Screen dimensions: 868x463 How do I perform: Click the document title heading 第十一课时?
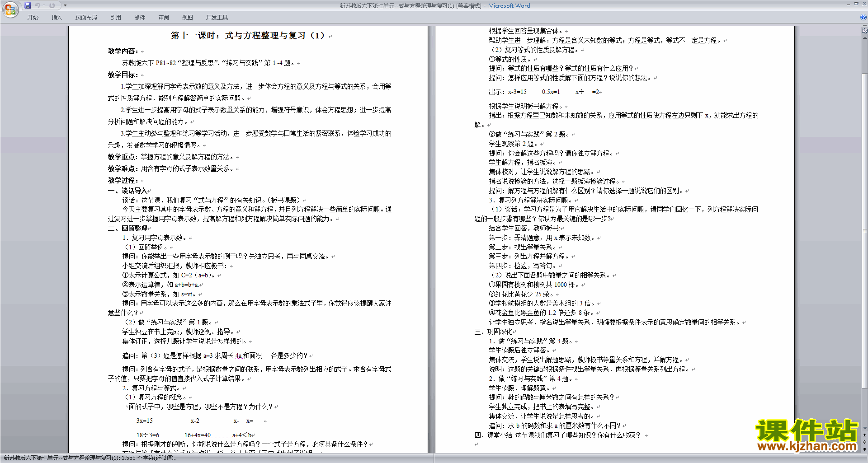coord(248,35)
